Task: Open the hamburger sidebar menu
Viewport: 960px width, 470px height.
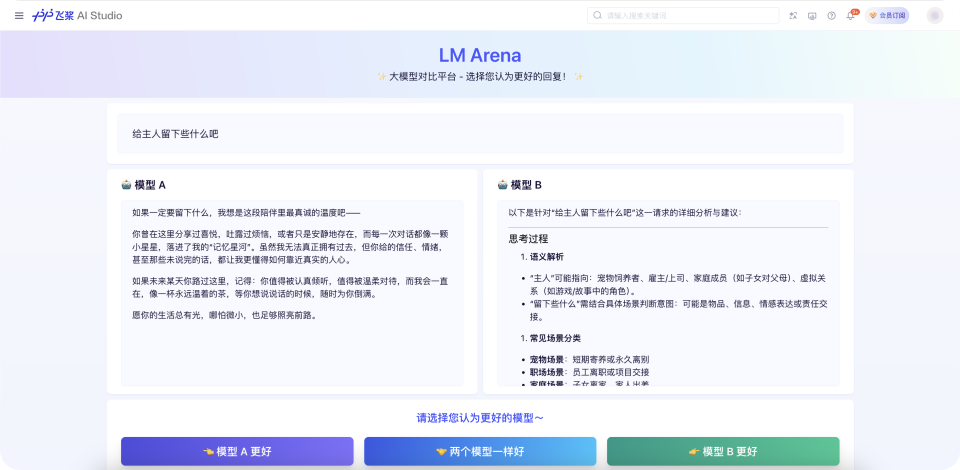Action: (x=19, y=16)
